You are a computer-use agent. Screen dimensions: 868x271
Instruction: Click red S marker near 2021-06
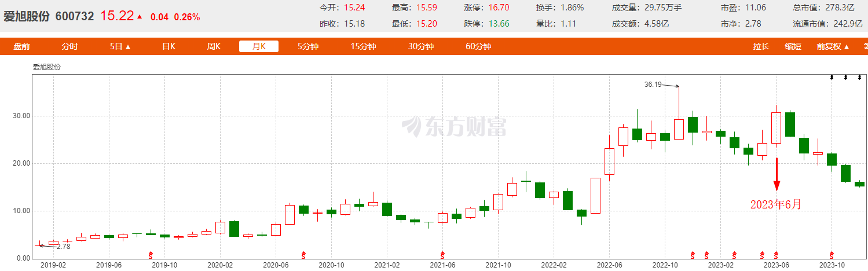[443, 255]
